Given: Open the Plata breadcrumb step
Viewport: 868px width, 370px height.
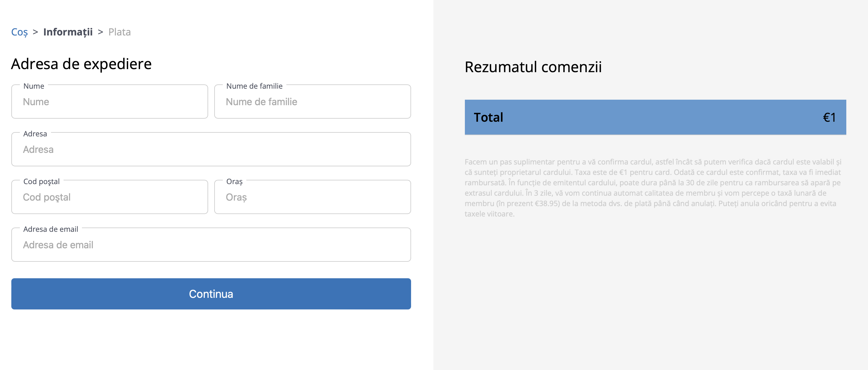Looking at the screenshot, I should click(x=119, y=32).
